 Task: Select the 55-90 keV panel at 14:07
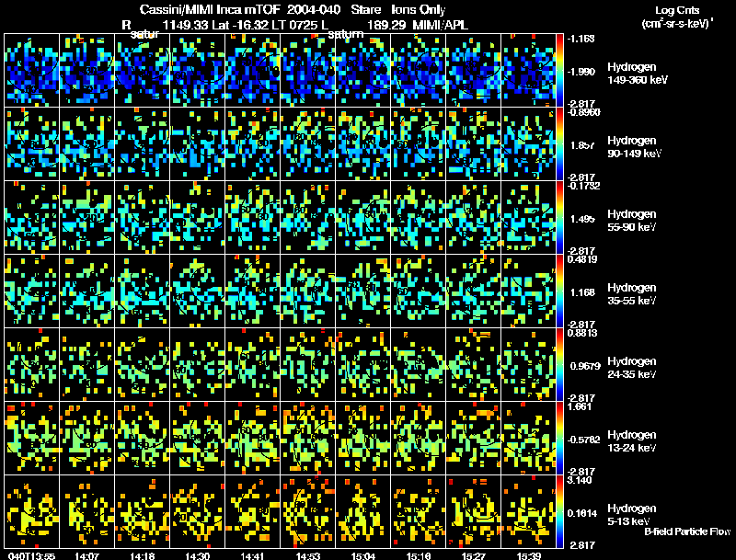coord(86,218)
